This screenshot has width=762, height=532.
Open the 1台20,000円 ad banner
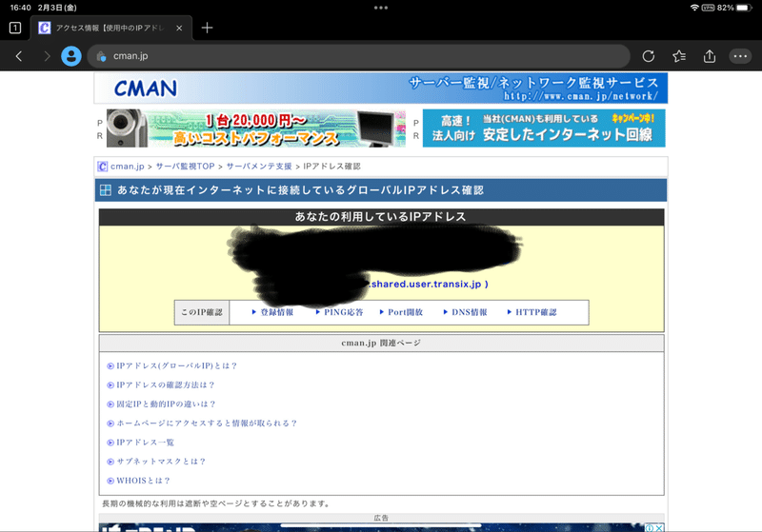tap(255, 128)
